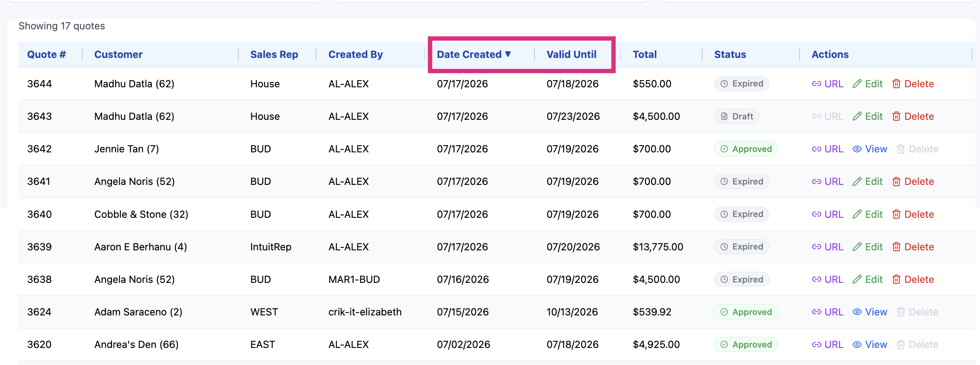The width and height of the screenshot is (980, 365).
Task: Open Edit link for quote 3640
Action: tap(868, 214)
